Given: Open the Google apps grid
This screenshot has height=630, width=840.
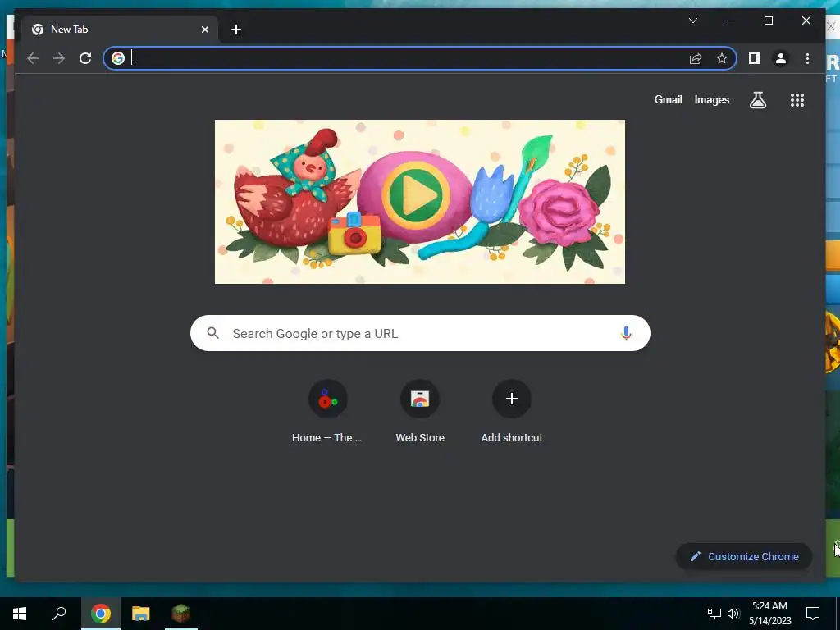Looking at the screenshot, I should click(797, 99).
